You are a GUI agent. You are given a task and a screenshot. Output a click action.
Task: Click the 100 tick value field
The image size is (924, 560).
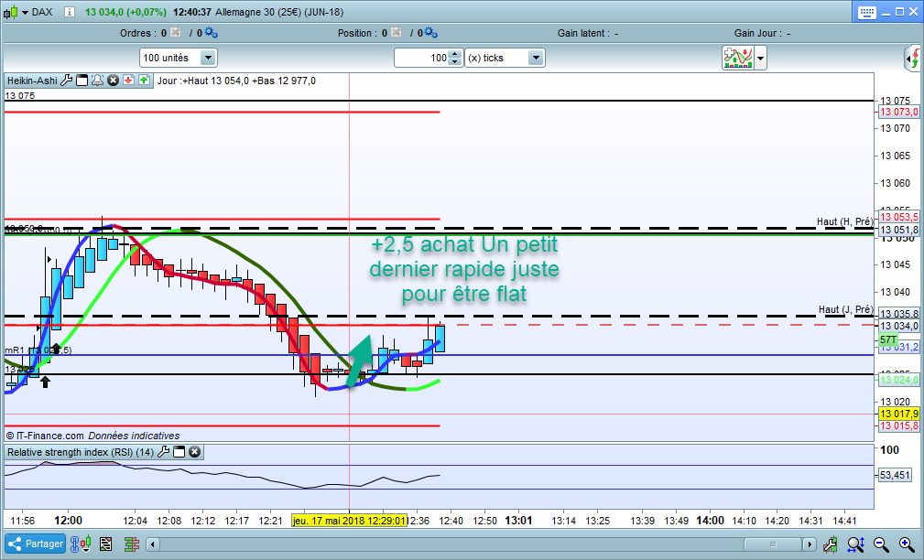(x=421, y=58)
